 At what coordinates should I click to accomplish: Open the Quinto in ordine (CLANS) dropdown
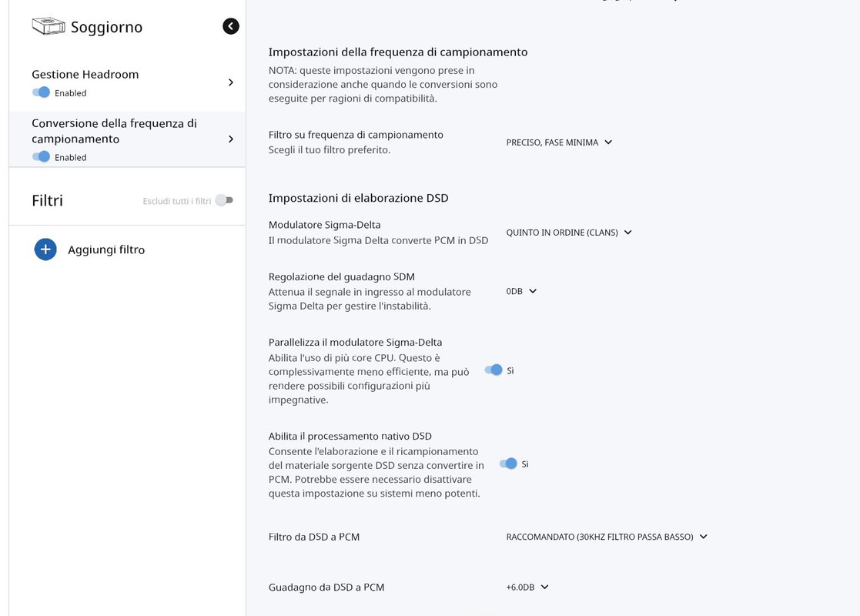click(569, 233)
